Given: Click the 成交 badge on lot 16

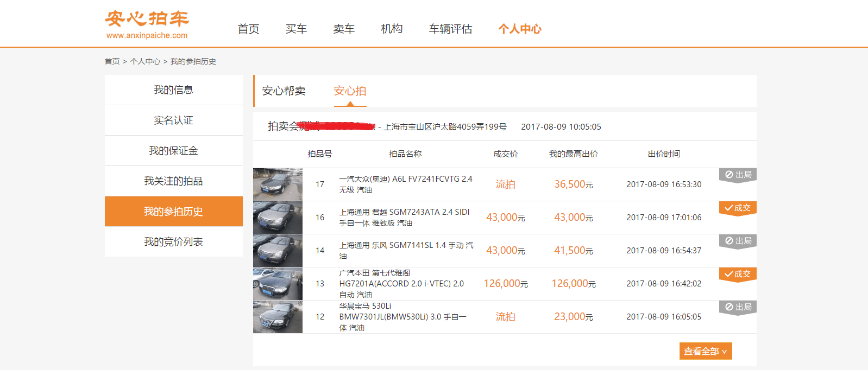Looking at the screenshot, I should 738,208.
